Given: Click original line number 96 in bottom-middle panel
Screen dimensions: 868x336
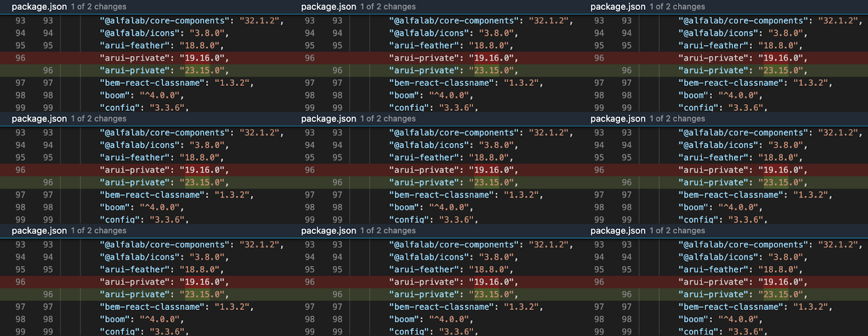Looking at the screenshot, I should tap(310, 282).
